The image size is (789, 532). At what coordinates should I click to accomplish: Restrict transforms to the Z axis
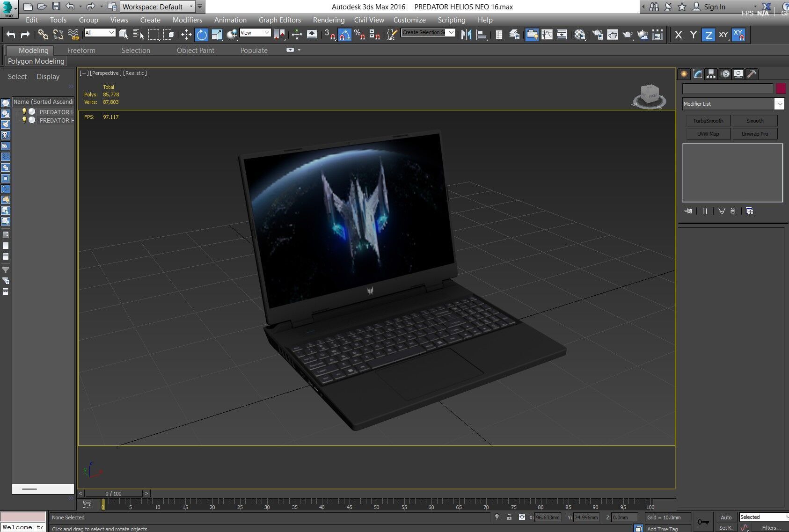(x=709, y=35)
